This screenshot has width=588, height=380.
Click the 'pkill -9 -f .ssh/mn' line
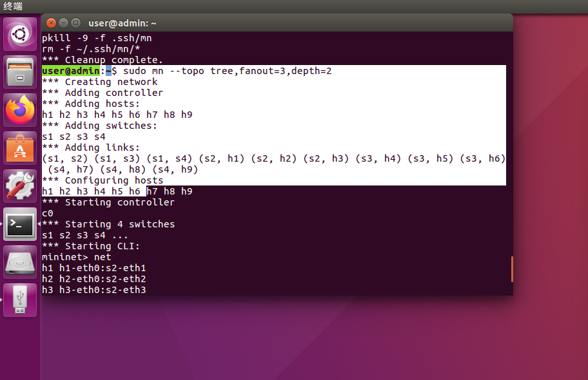pos(97,38)
